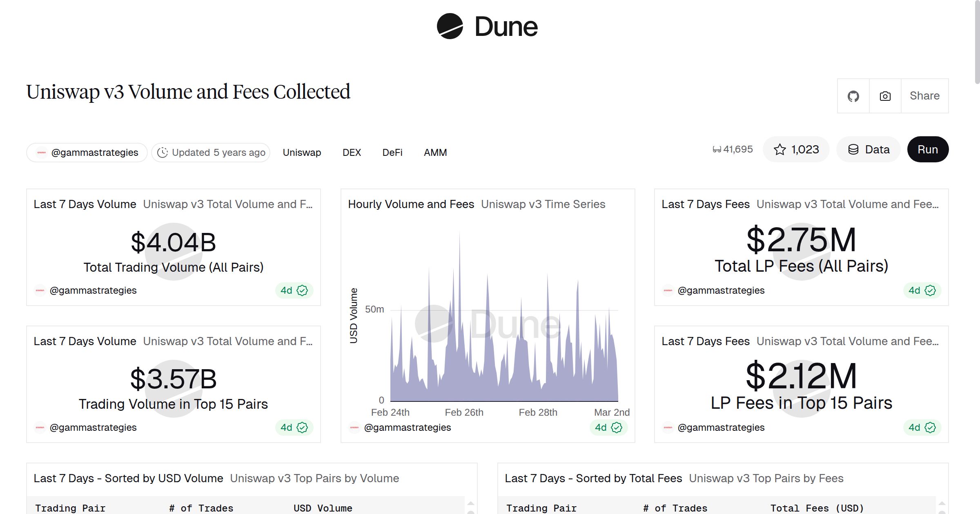Click the views counter glasses icon
This screenshot has height=514, width=980.
click(x=717, y=149)
